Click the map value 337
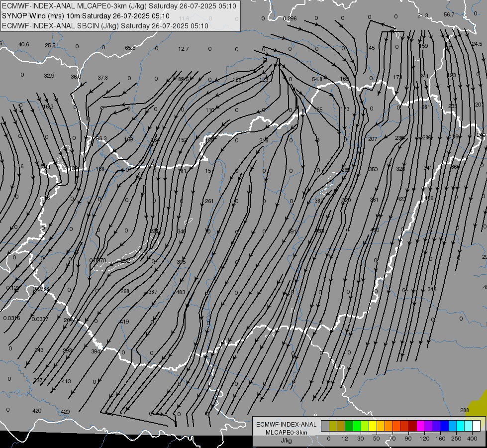 [38, 380]
